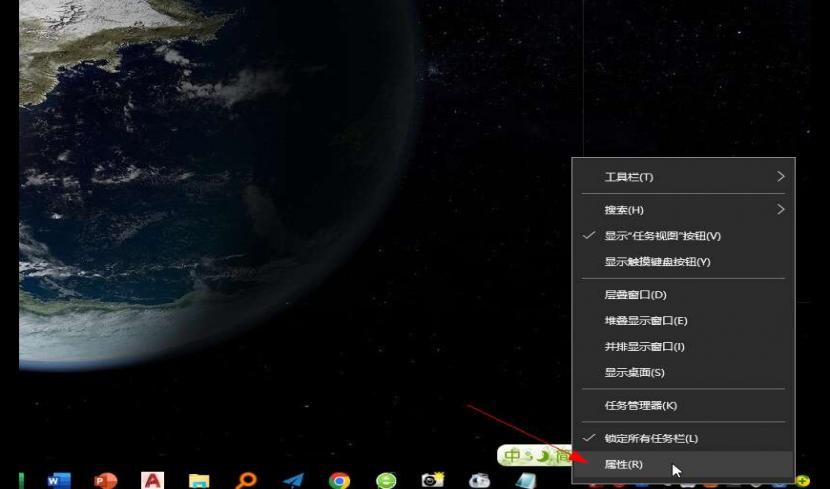Enable 显示触摸键盘按钮 option
The height and width of the screenshot is (489, 830).
657,262
